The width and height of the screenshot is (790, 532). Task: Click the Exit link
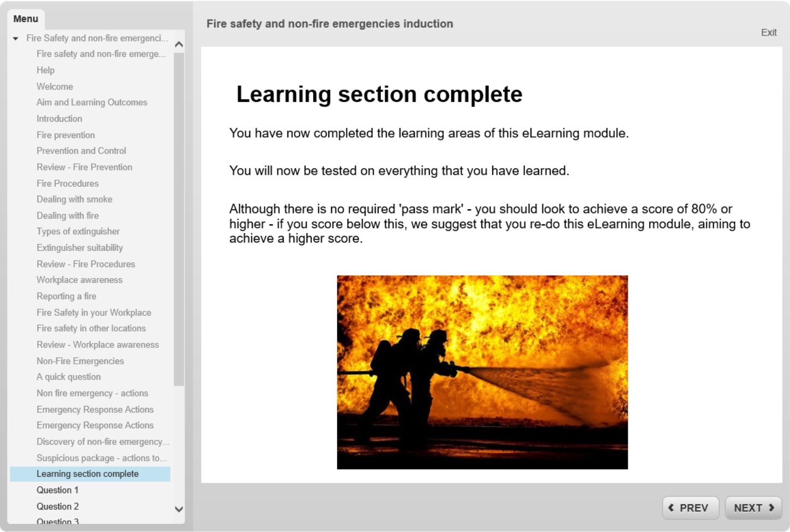point(769,32)
